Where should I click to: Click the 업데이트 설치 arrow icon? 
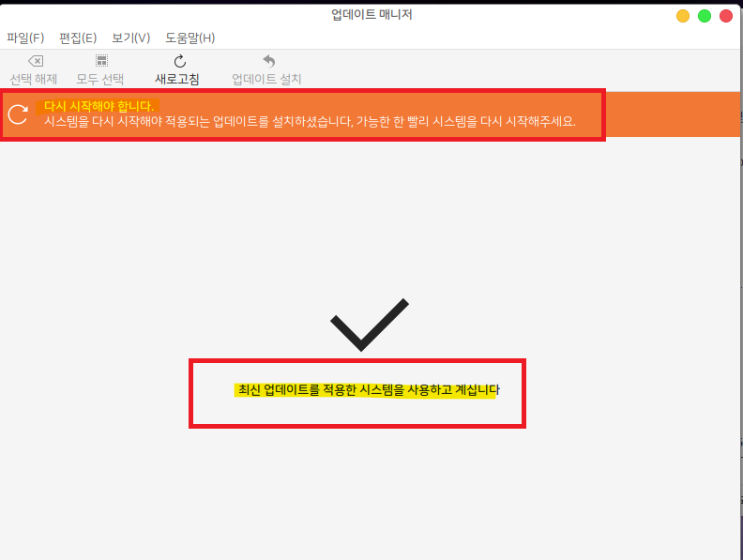click(268, 61)
